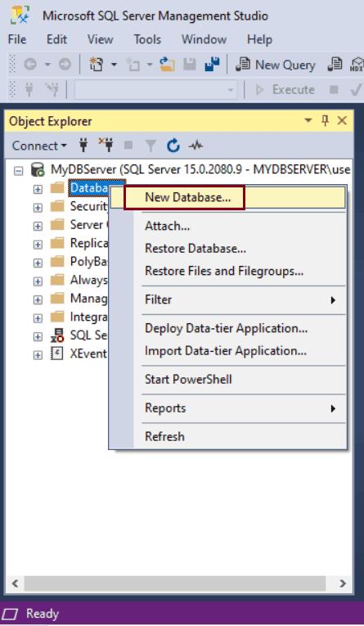Click the Save floppy disk icon

pos(190,65)
